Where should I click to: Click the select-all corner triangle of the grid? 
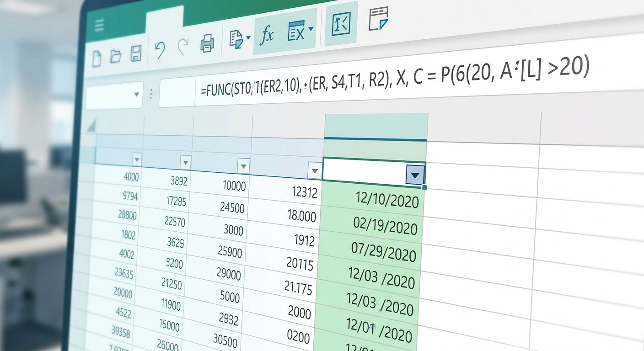(91, 126)
